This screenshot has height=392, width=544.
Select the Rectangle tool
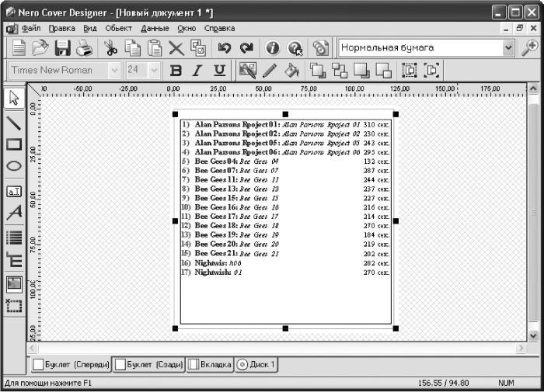point(14,144)
